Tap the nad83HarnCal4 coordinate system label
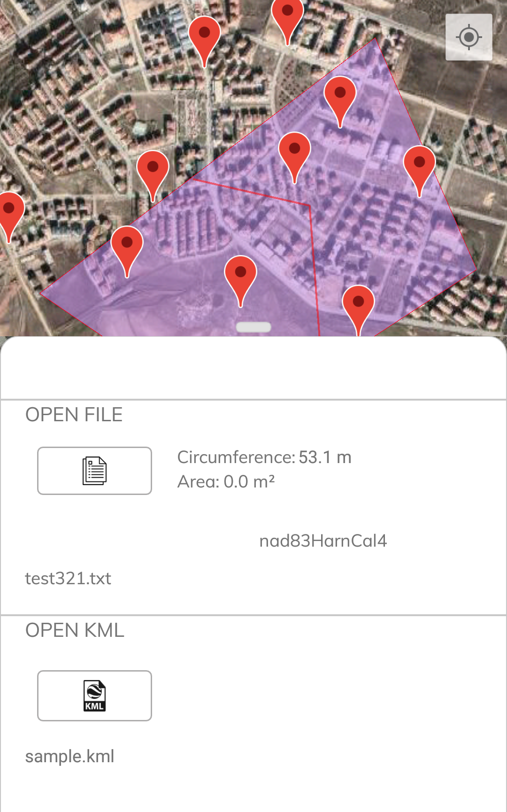Image resolution: width=507 pixels, height=812 pixels. click(323, 541)
